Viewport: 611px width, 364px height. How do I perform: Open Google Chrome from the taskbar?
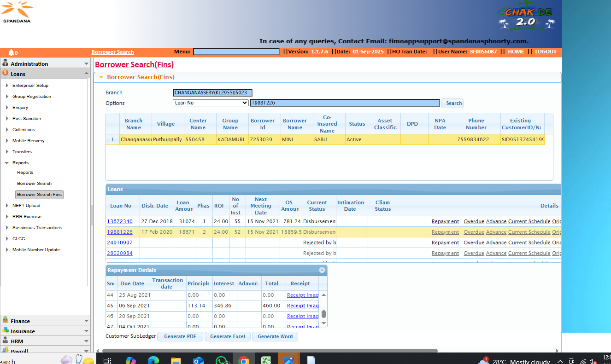244,361
